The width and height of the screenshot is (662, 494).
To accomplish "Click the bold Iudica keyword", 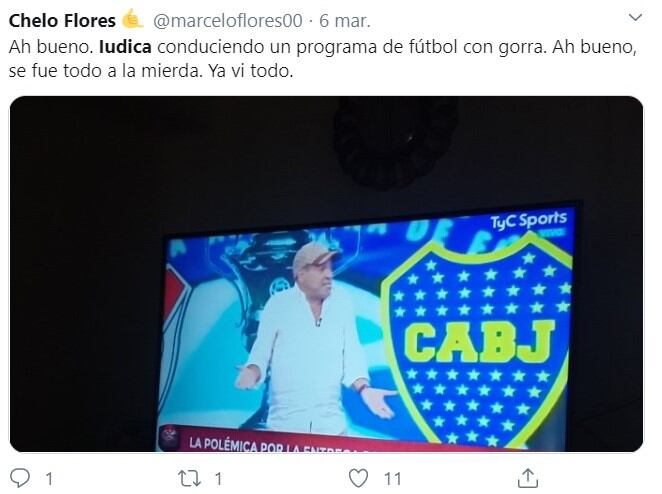I will [x=125, y=46].
